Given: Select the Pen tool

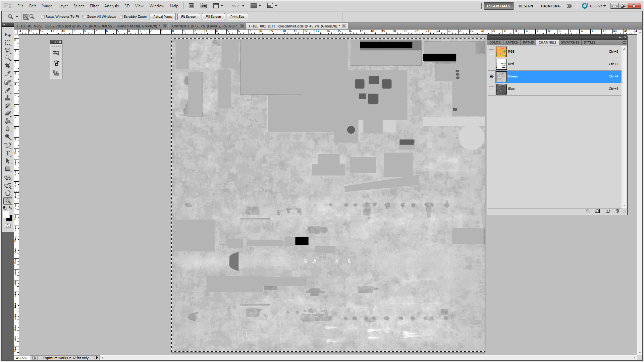Looking at the screenshot, I should point(8,145).
